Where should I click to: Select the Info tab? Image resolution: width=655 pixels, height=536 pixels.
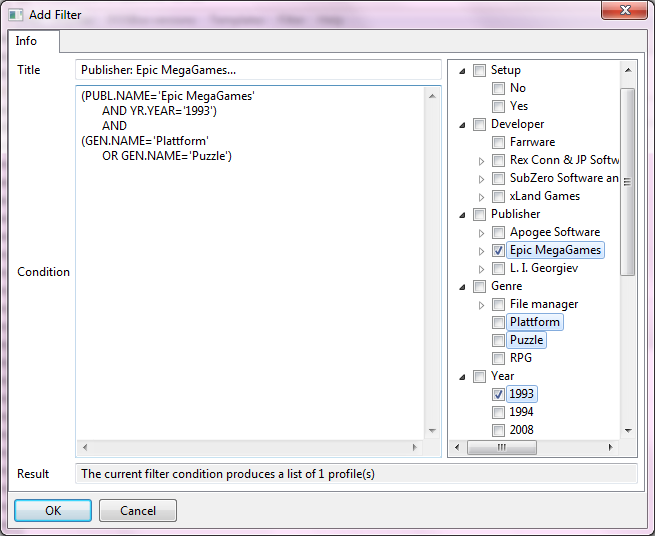point(33,41)
